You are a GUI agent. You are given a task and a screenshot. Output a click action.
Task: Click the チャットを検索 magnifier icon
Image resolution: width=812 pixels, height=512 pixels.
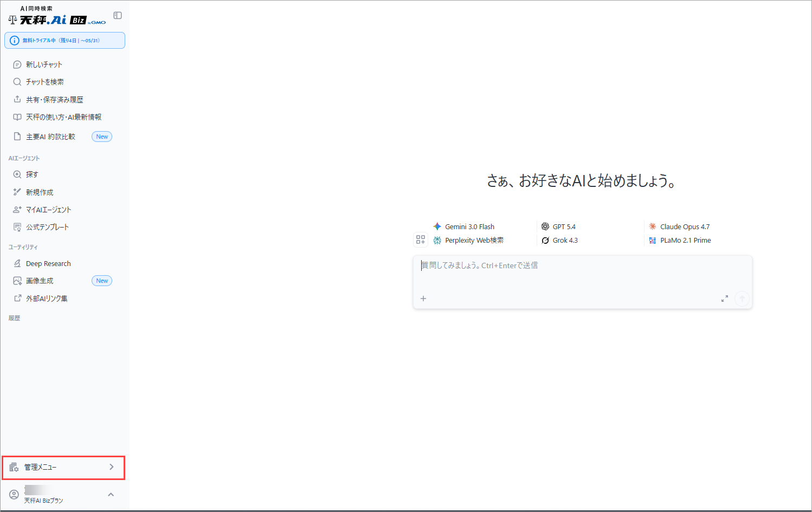[x=17, y=82]
